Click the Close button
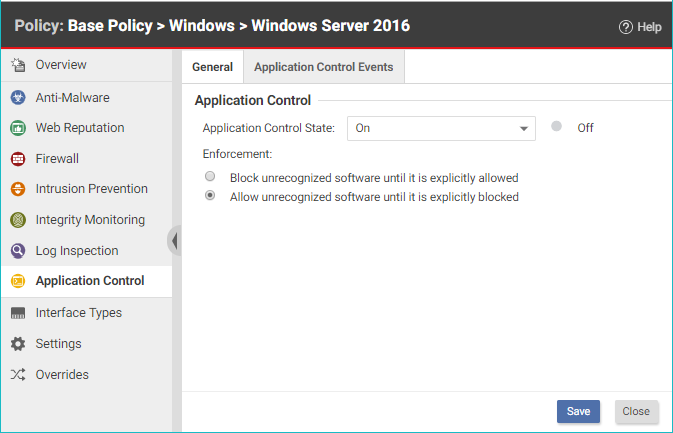 pyautogui.click(x=636, y=411)
